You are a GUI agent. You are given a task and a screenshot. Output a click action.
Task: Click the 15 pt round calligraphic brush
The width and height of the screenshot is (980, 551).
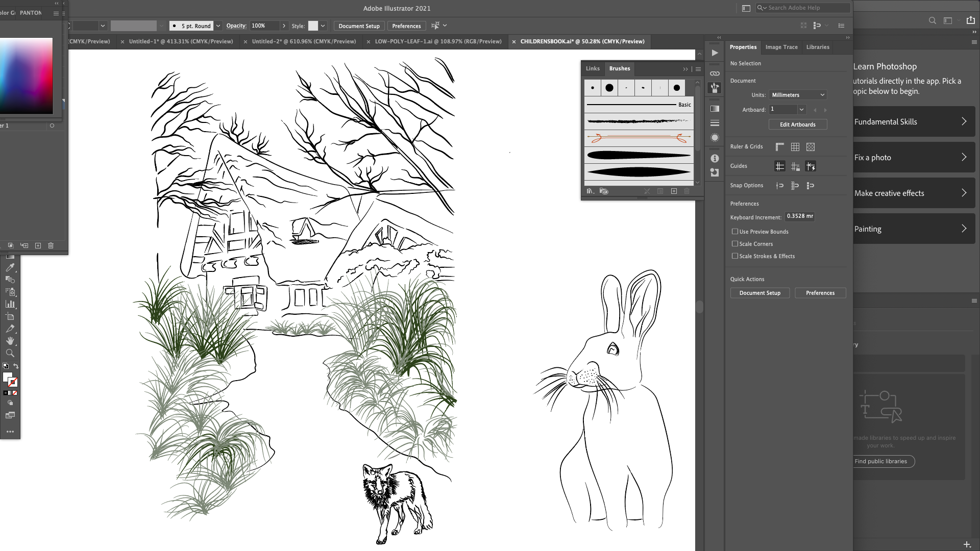tap(609, 88)
